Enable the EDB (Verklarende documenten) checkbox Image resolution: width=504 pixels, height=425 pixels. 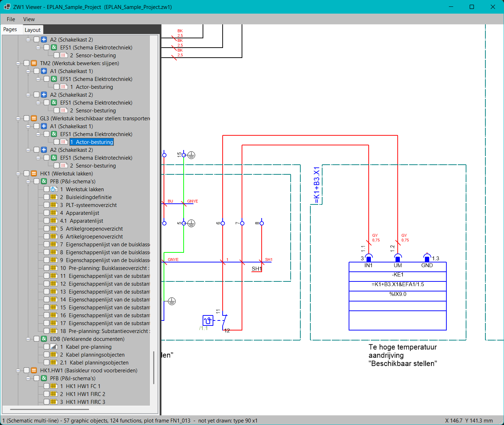point(37,339)
